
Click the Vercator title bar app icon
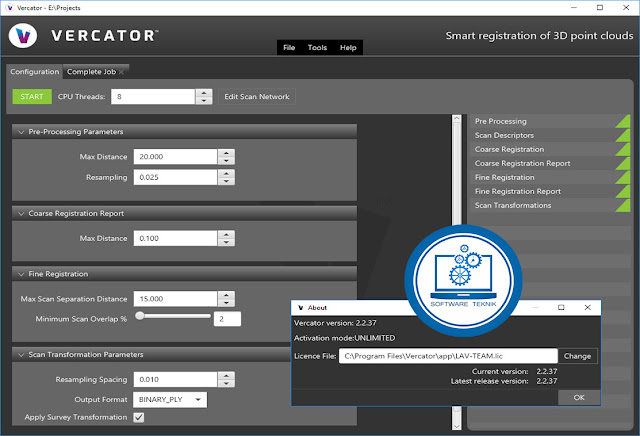pyautogui.click(x=10, y=8)
